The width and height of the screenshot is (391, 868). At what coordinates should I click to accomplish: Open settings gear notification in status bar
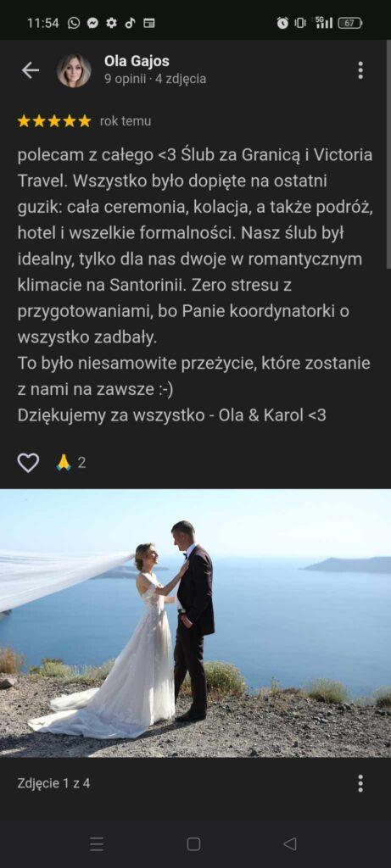[111, 23]
